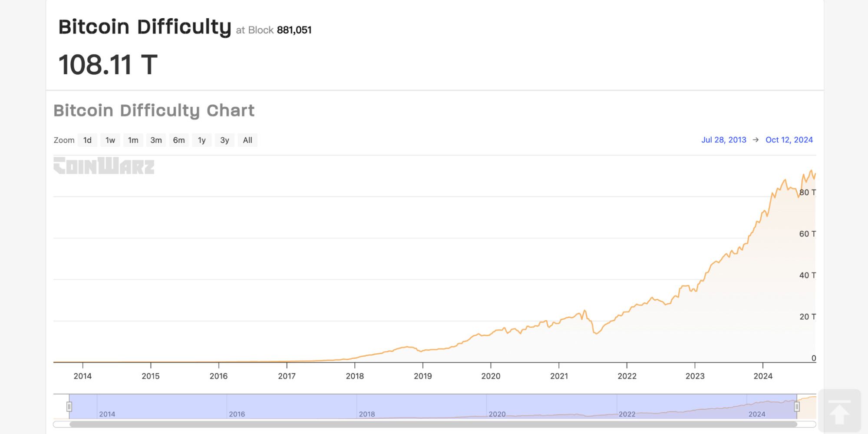Click the Oct 12, 2024 end date
This screenshot has width=868, height=434.
[x=789, y=140]
